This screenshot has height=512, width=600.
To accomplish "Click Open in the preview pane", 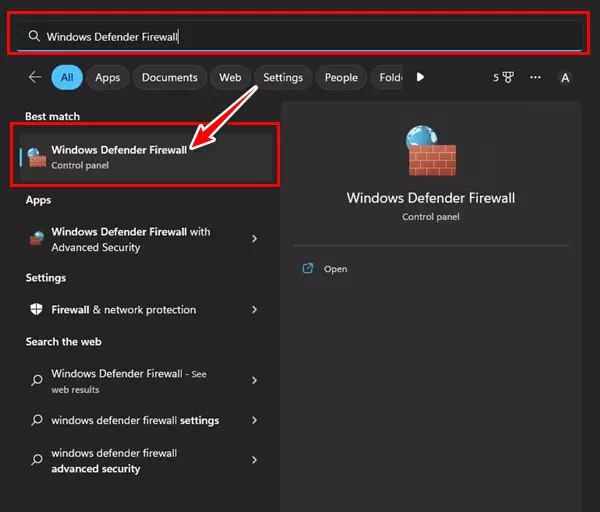I will click(x=335, y=269).
